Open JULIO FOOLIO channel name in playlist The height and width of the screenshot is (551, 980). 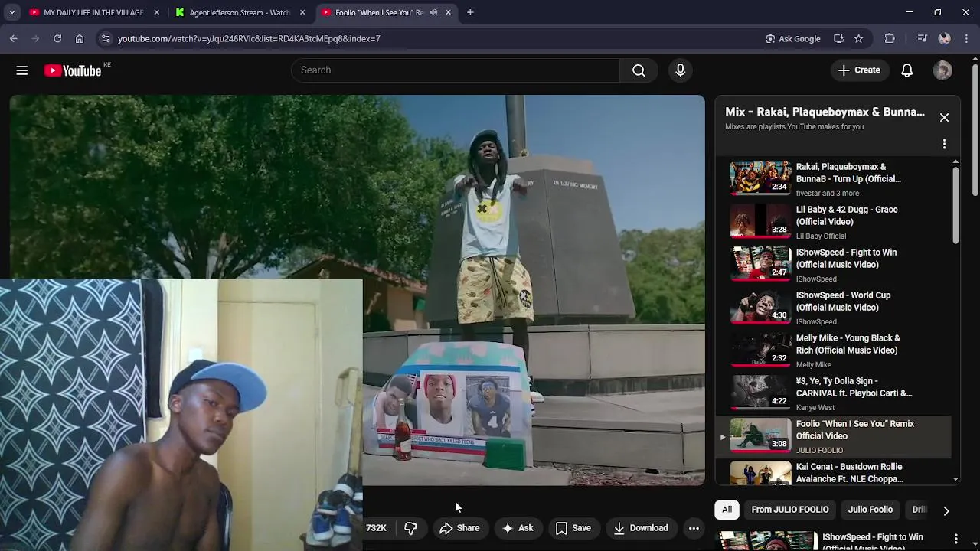[819, 451]
